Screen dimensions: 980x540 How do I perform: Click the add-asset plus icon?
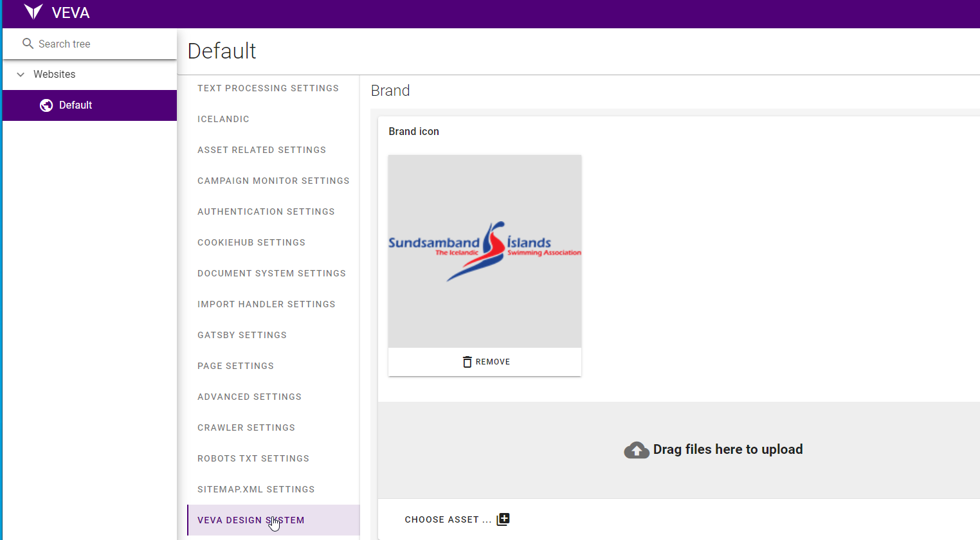[x=503, y=519]
